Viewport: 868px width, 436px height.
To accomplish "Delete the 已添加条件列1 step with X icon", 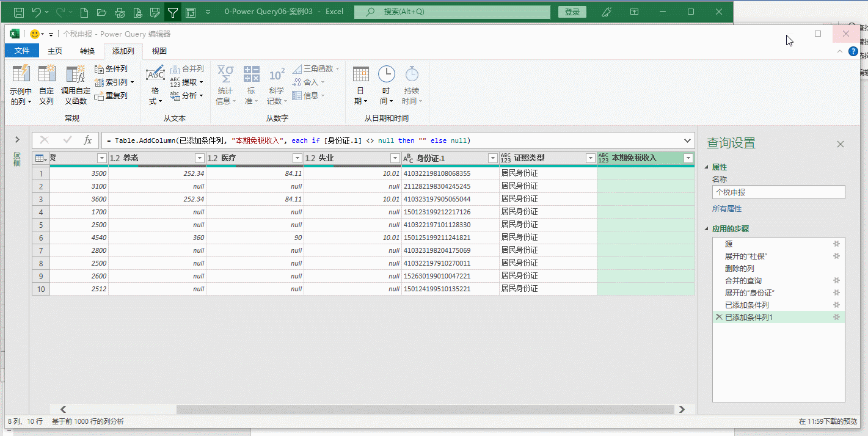I will [718, 317].
